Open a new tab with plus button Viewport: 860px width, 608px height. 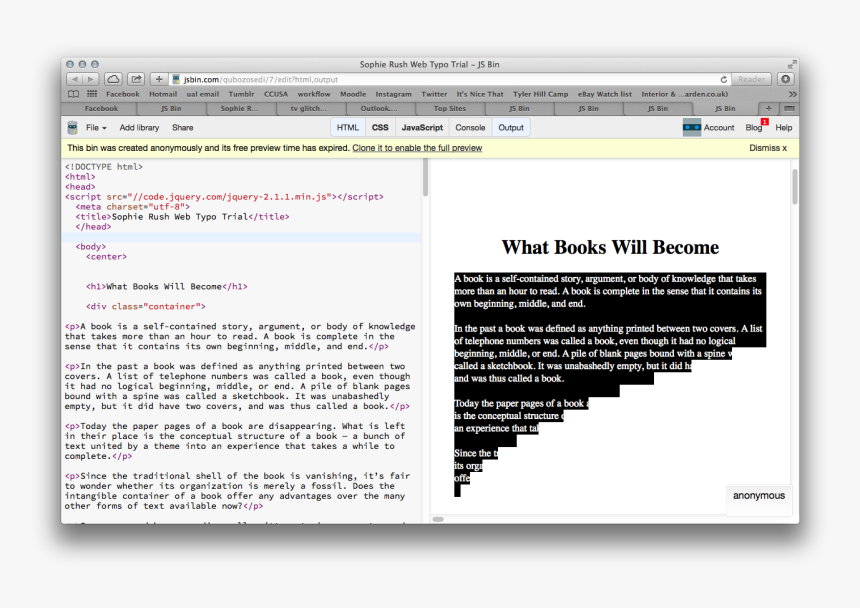click(x=768, y=109)
